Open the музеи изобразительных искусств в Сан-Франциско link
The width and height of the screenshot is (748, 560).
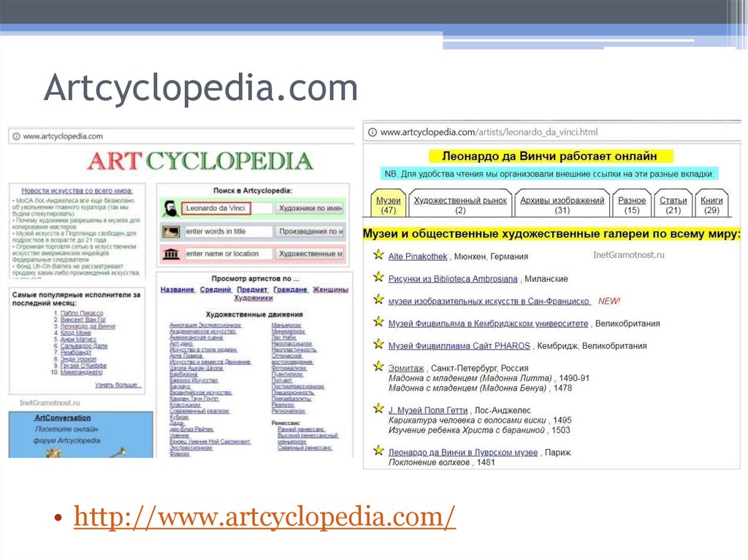(489, 302)
